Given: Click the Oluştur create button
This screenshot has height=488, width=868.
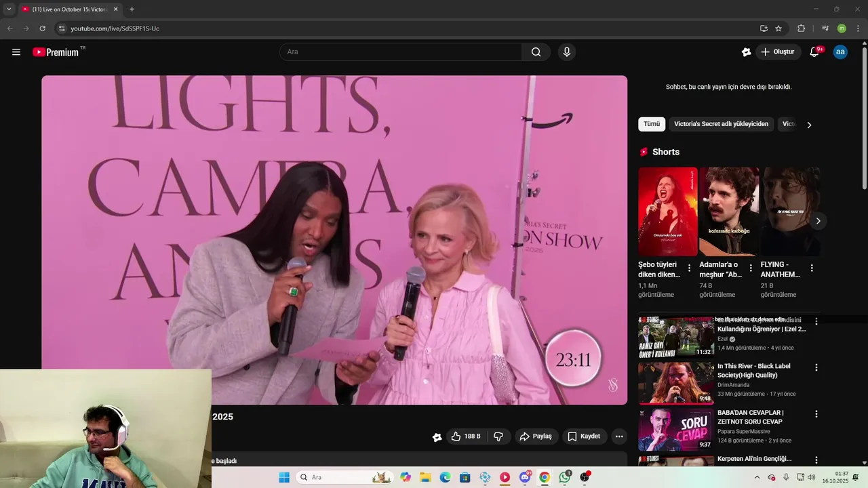Looking at the screenshot, I should 778,52.
